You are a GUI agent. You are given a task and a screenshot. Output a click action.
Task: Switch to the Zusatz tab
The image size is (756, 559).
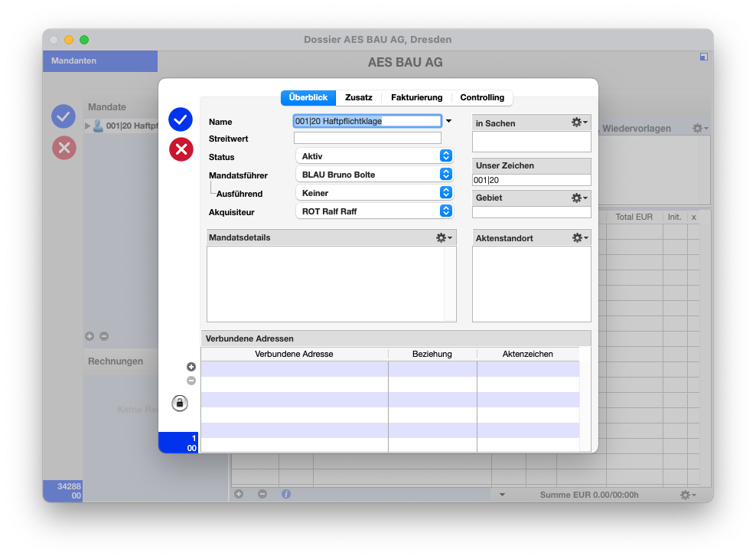359,98
